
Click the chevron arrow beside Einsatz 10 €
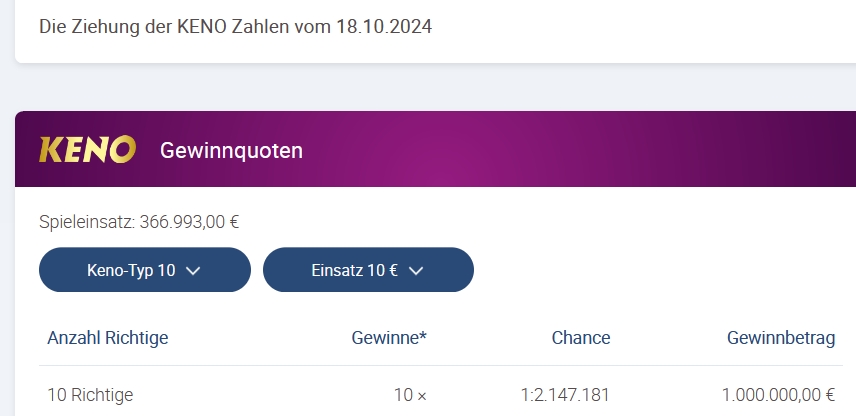(x=416, y=271)
